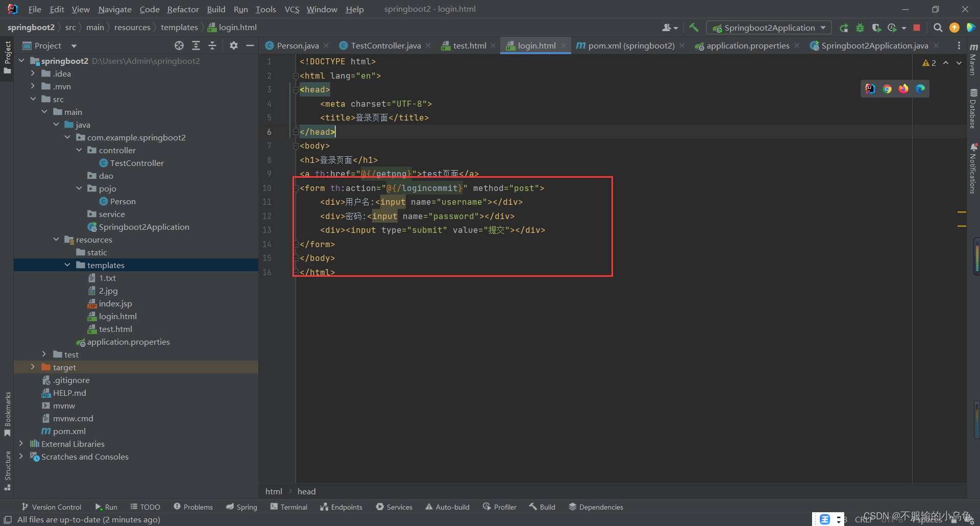The width and height of the screenshot is (980, 526).
Task: Open the VCS menu
Action: [x=292, y=9]
